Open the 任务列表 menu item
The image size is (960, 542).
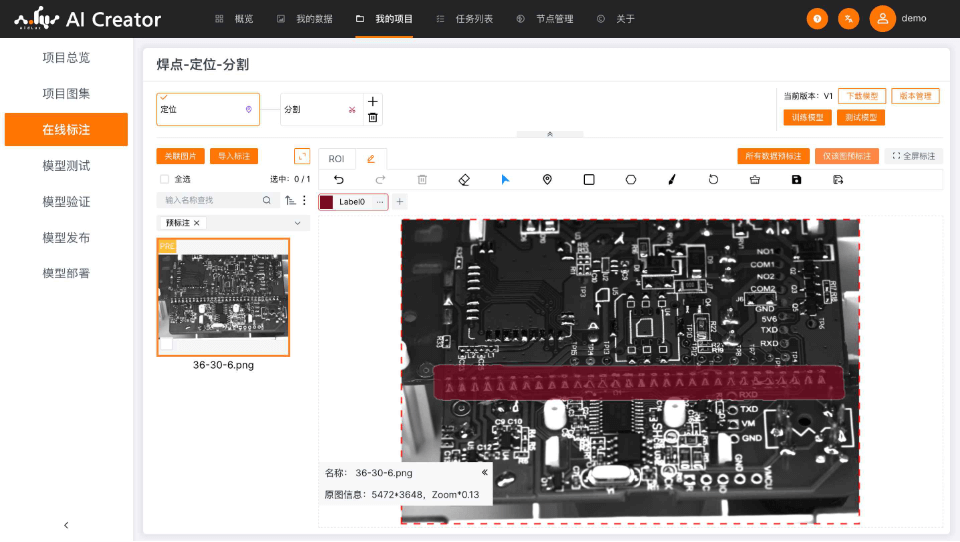[x=466, y=19]
